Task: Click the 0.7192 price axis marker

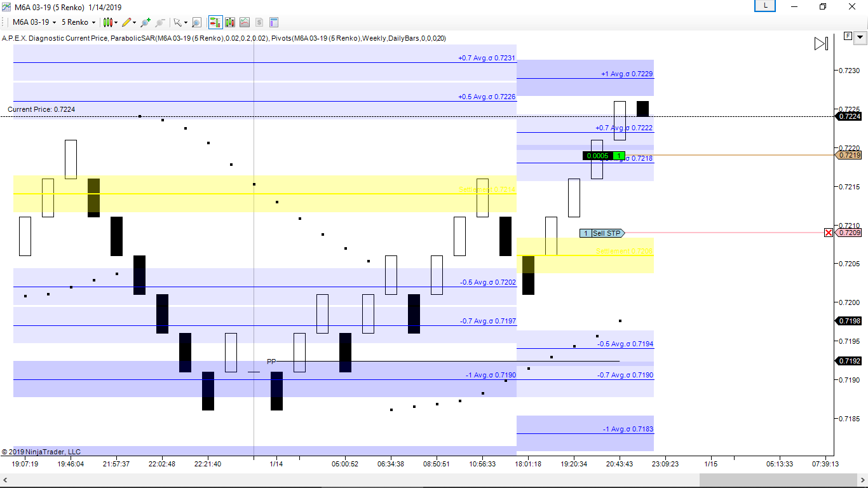Action: pyautogui.click(x=850, y=360)
